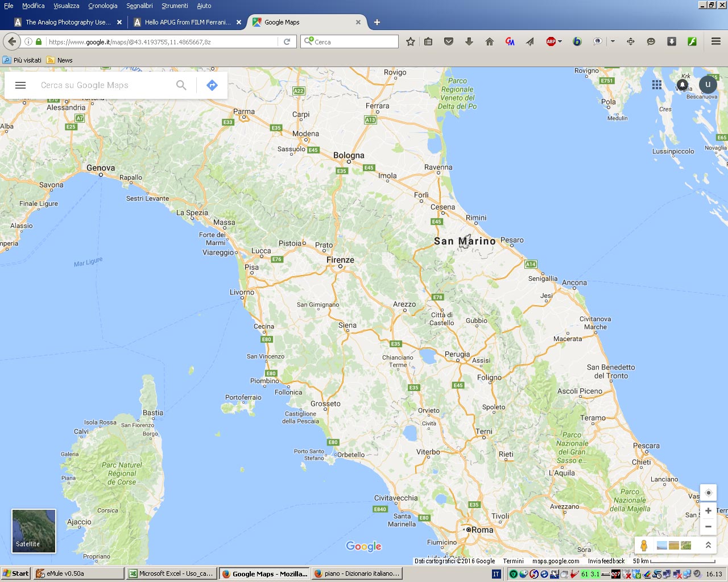Click the magnifier search icon in Maps
728x582 pixels.
point(181,85)
